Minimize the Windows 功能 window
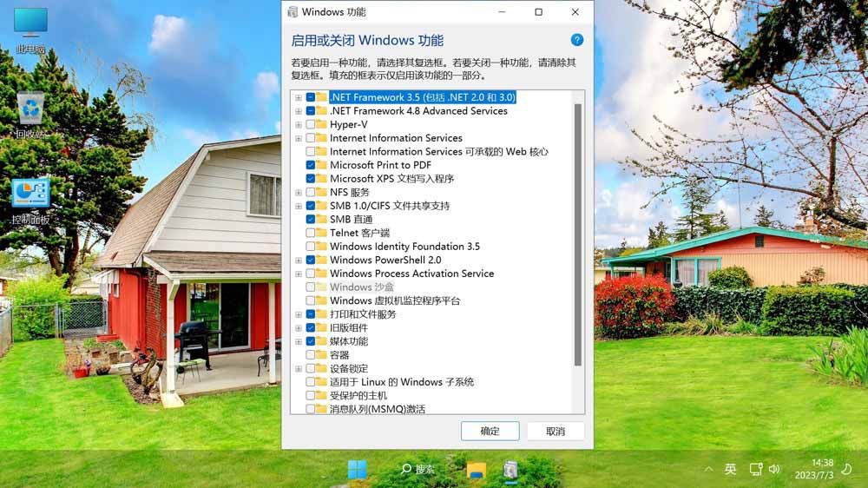This screenshot has width=868, height=488. coord(502,11)
